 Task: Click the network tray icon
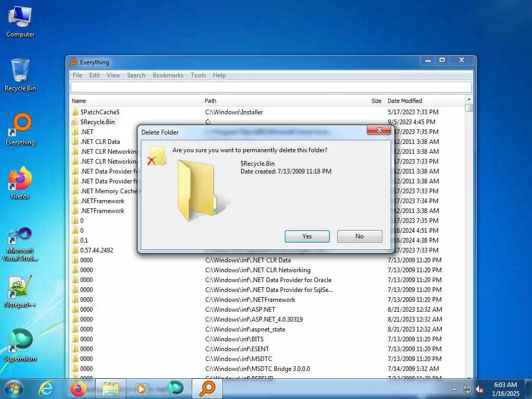467,390
